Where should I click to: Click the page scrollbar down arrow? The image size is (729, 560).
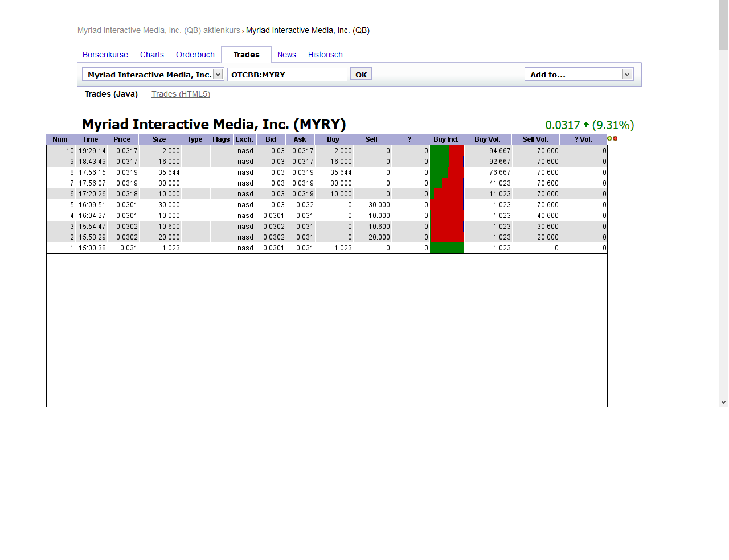tap(724, 402)
